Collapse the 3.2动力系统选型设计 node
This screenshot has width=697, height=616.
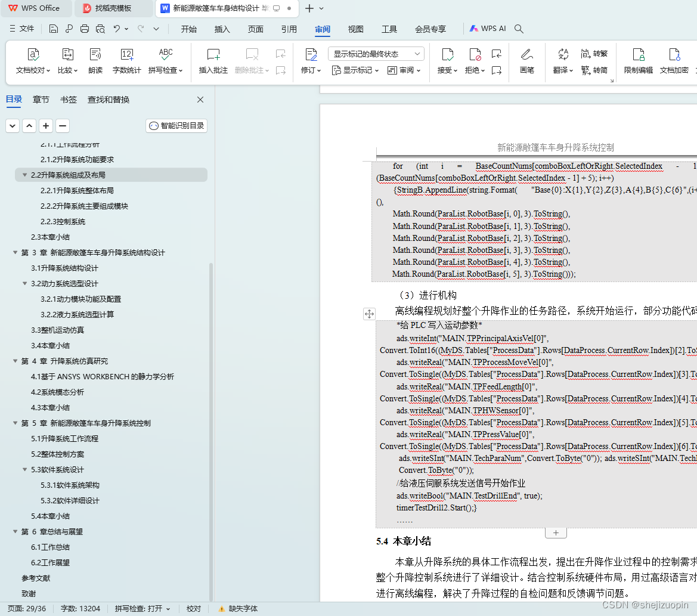click(x=25, y=284)
